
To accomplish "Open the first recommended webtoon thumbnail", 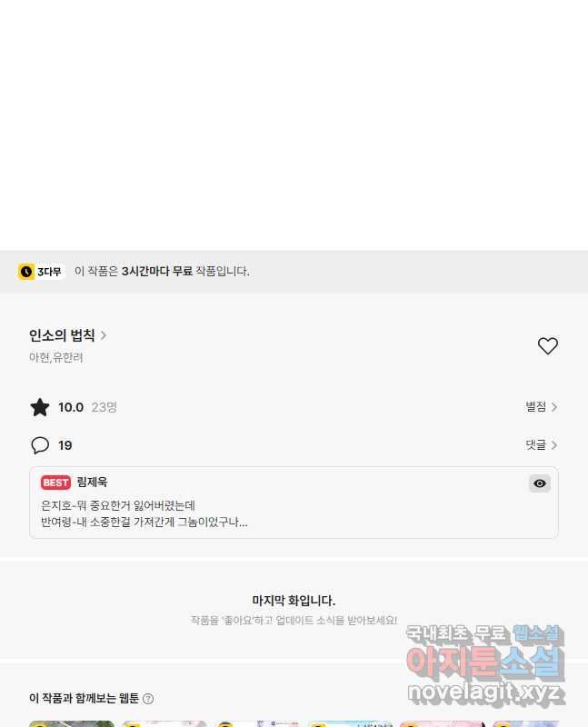I will coord(72,723).
